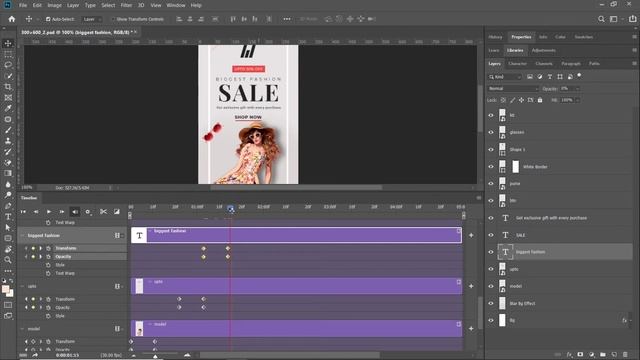Delete layer with the trash icon
The image size is (640, 360).
coord(625,355)
